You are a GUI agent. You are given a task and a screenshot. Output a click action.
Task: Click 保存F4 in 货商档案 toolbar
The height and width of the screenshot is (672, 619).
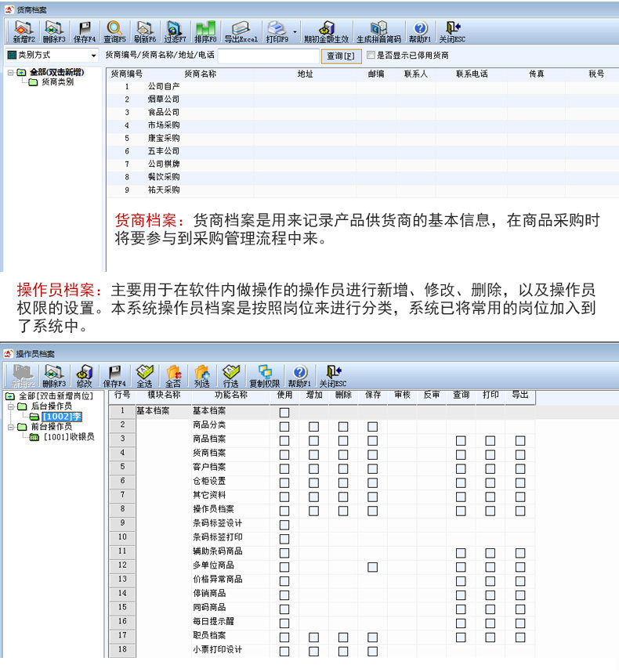pyautogui.click(x=85, y=32)
